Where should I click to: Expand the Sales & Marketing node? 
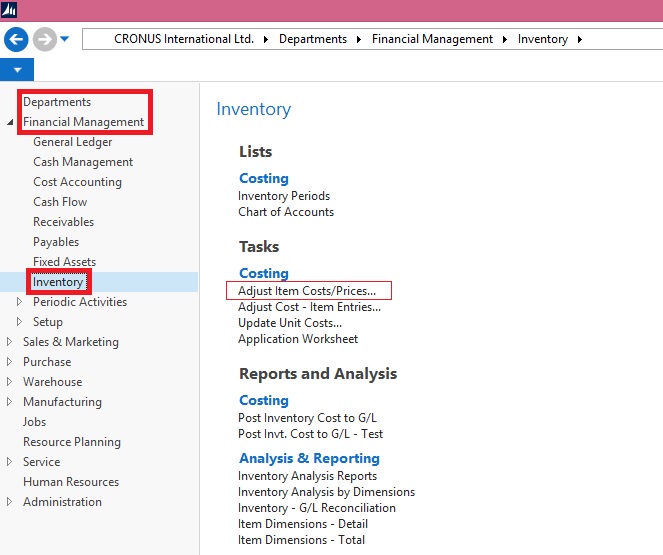coord(11,342)
